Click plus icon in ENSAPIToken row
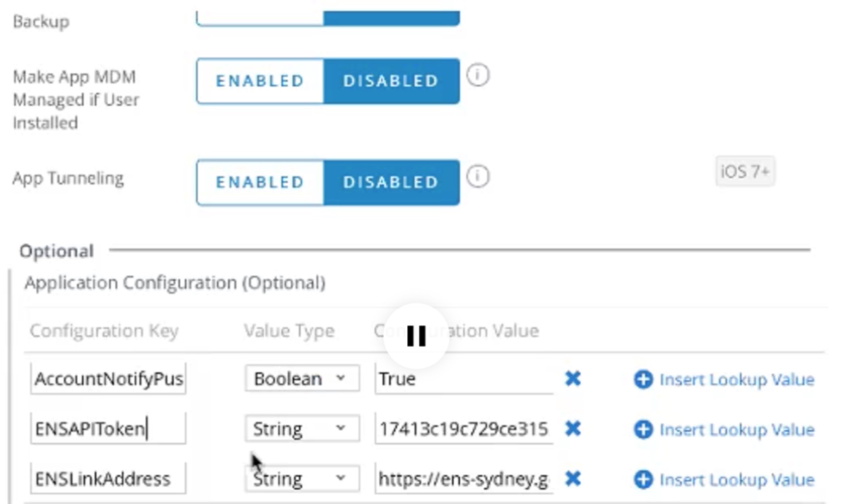This screenshot has height=504, width=841. pos(643,430)
